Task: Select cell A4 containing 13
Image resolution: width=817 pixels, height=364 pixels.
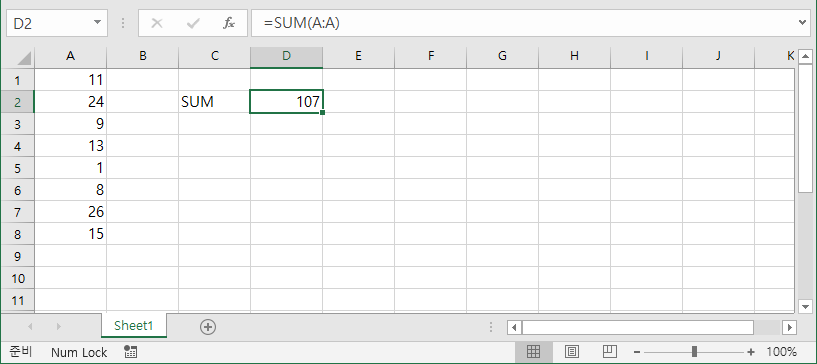Action: pyautogui.click(x=70, y=145)
